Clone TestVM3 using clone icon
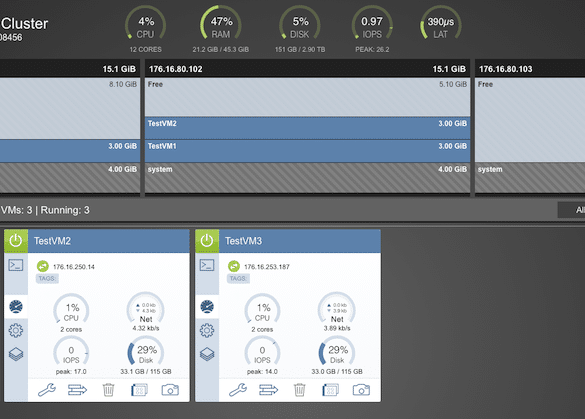 tap(330, 390)
